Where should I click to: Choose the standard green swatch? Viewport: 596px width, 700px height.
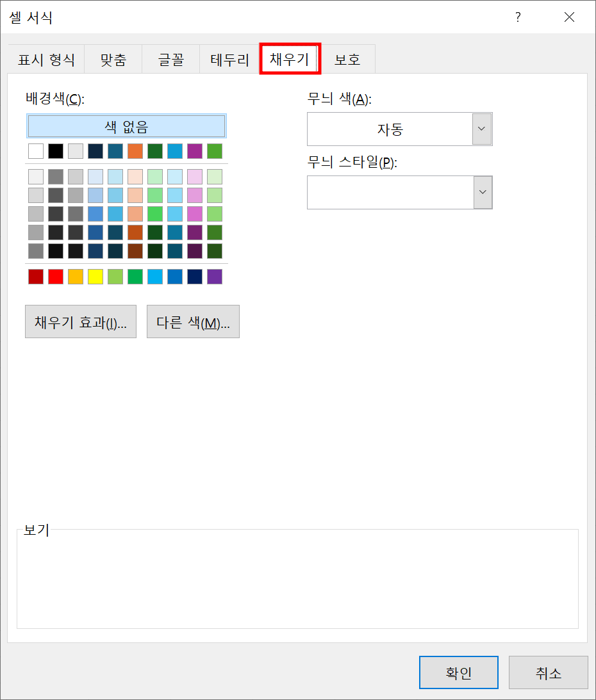[x=135, y=277]
